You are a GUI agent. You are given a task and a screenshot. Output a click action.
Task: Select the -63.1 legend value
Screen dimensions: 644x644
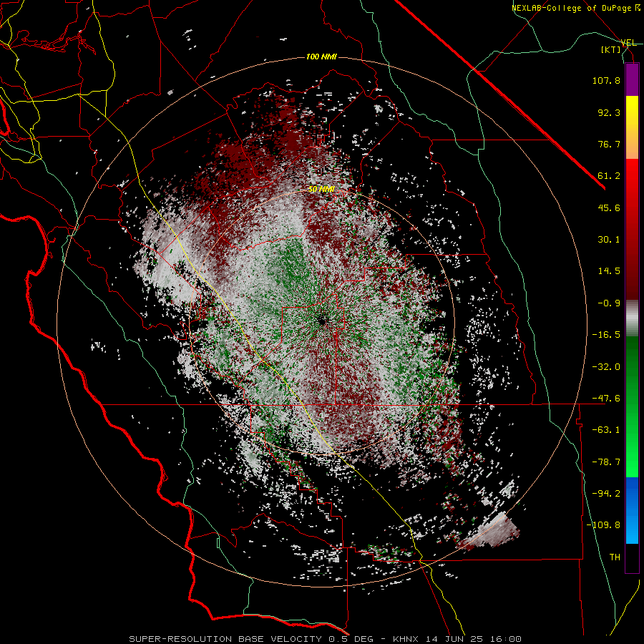click(x=606, y=430)
